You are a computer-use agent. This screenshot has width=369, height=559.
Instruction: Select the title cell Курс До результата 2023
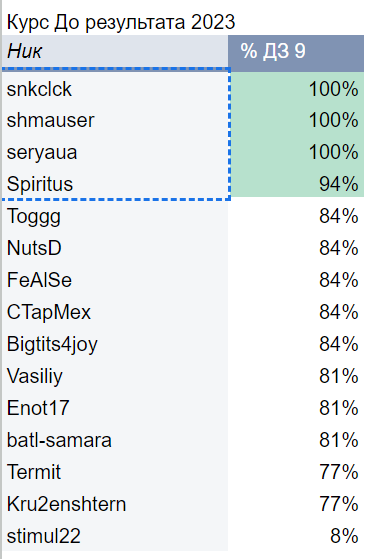tap(121, 22)
